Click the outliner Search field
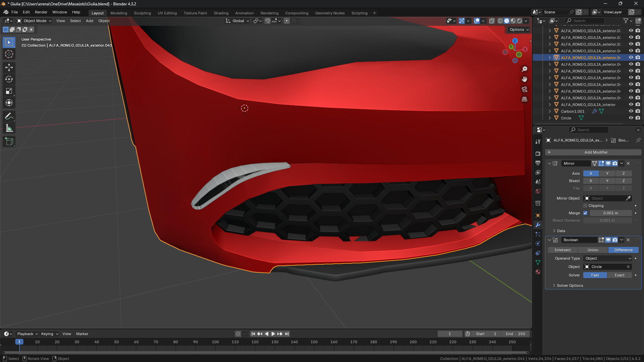 (x=585, y=21)
